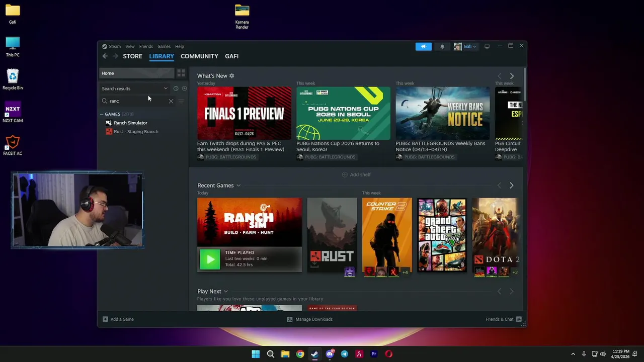Collapse the GAMES category in sidebar

click(x=102, y=114)
